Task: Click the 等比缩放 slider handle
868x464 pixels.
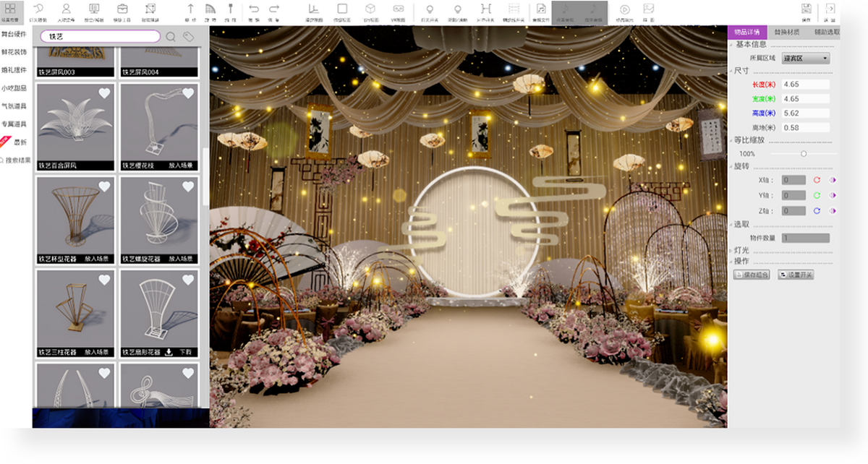Action: tap(804, 154)
